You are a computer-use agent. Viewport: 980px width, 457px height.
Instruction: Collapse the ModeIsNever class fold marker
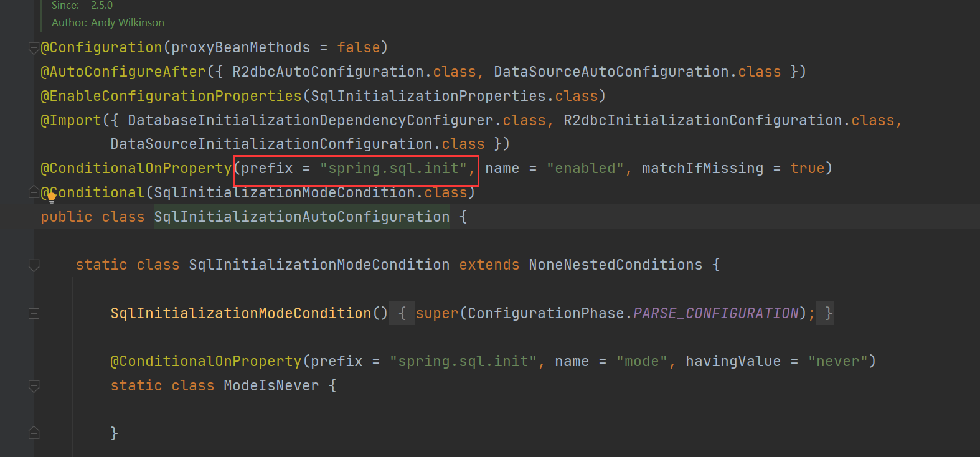pyautogui.click(x=34, y=386)
